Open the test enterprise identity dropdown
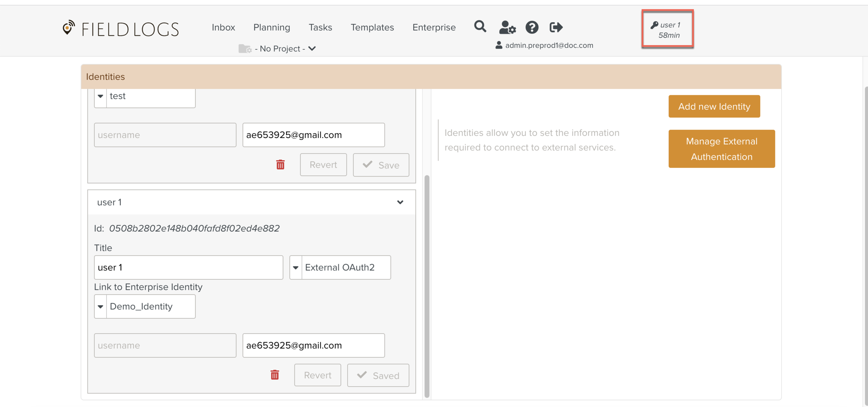This screenshot has width=868, height=407. 100,96
